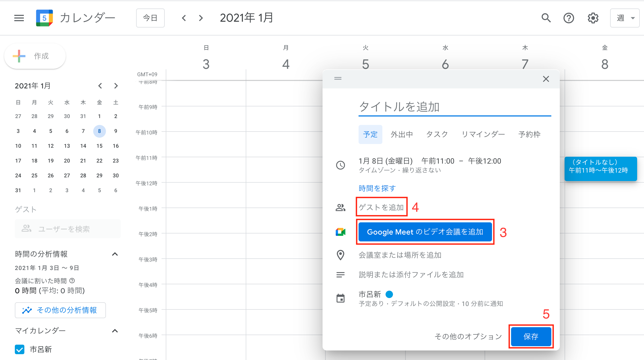Switch to the タスク tab
The width and height of the screenshot is (644, 360).
click(x=437, y=134)
